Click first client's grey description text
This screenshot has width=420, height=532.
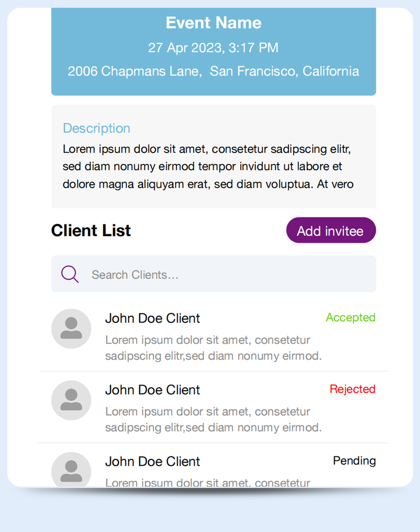[213, 348]
